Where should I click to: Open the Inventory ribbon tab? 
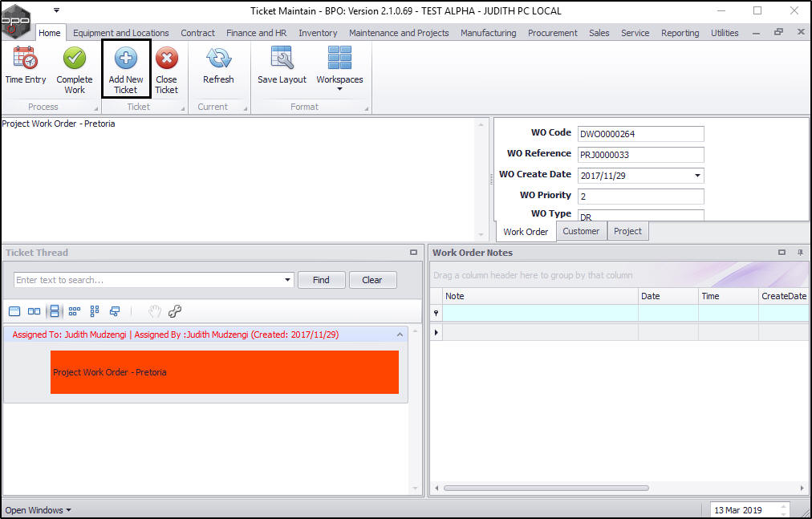coord(318,33)
